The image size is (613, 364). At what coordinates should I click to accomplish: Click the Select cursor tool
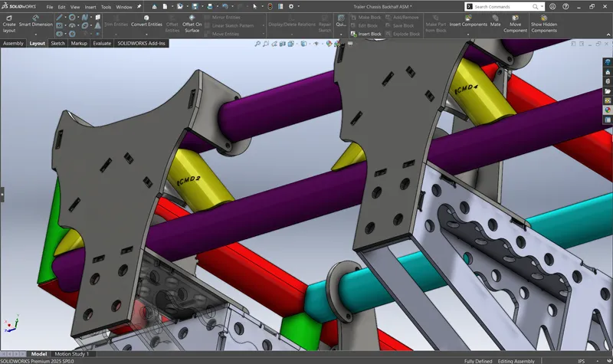(255, 7)
